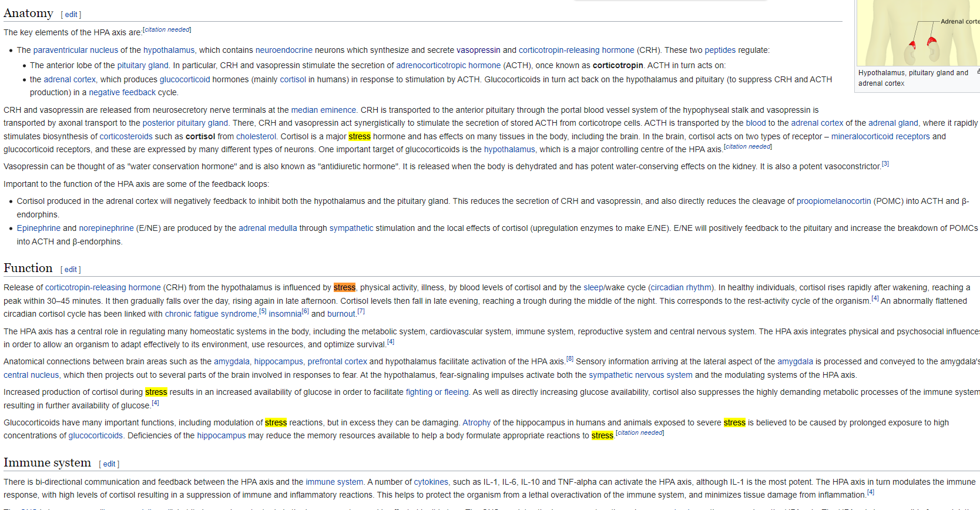Click the glucocorticoids link in Function section
Viewport: 980px width, 510px height.
(x=96, y=435)
